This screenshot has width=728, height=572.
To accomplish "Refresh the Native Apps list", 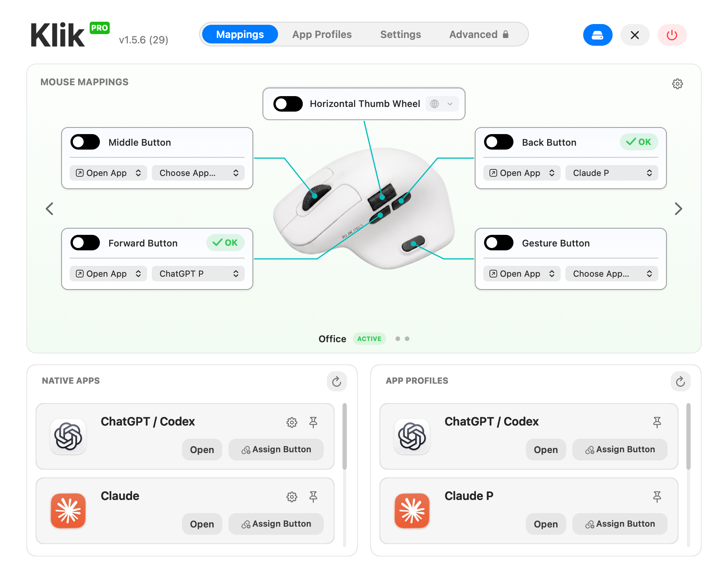I will (x=337, y=382).
